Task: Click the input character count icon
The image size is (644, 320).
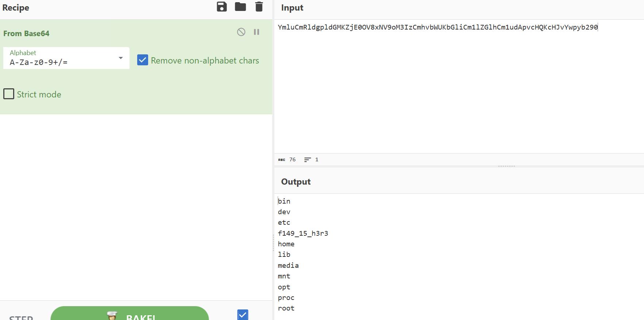Action: tap(282, 160)
